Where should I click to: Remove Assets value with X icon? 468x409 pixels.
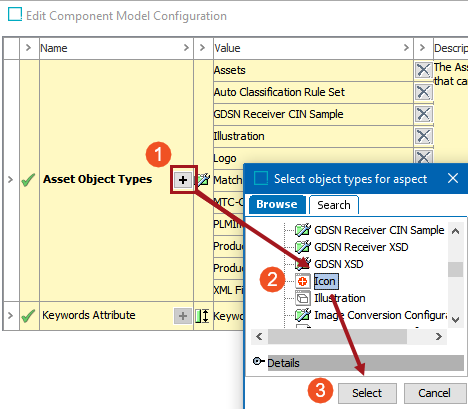(423, 70)
